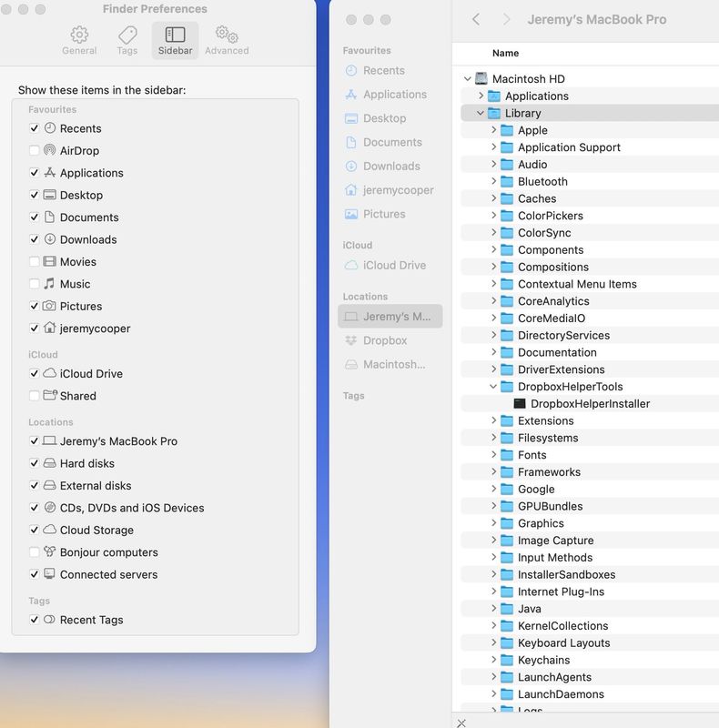Screen dimensions: 719x728
Task: Expand the Frameworks folder
Action: [x=493, y=471]
